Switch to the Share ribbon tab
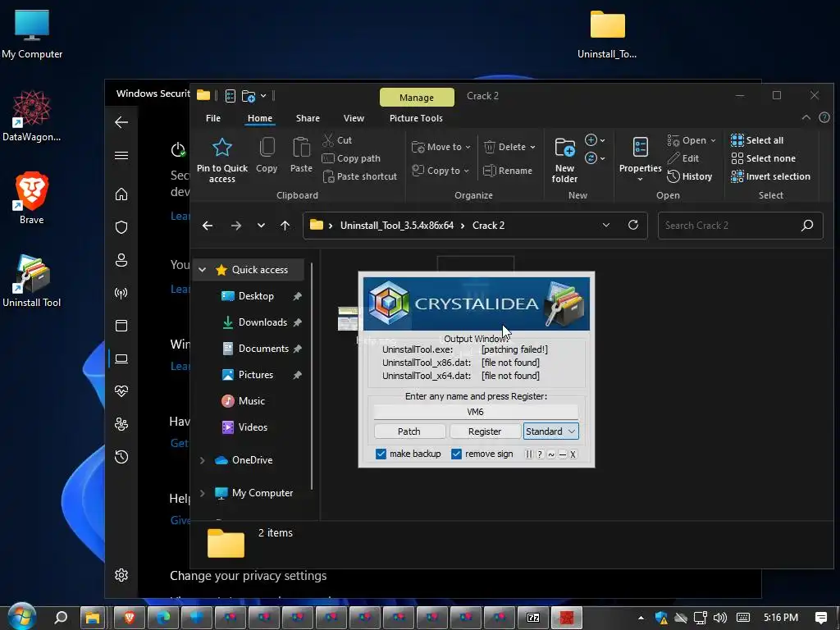The width and height of the screenshot is (840, 630). [x=308, y=118]
